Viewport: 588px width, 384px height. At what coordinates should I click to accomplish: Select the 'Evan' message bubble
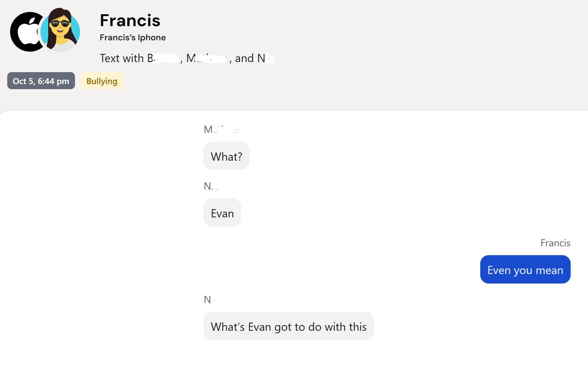tap(222, 213)
